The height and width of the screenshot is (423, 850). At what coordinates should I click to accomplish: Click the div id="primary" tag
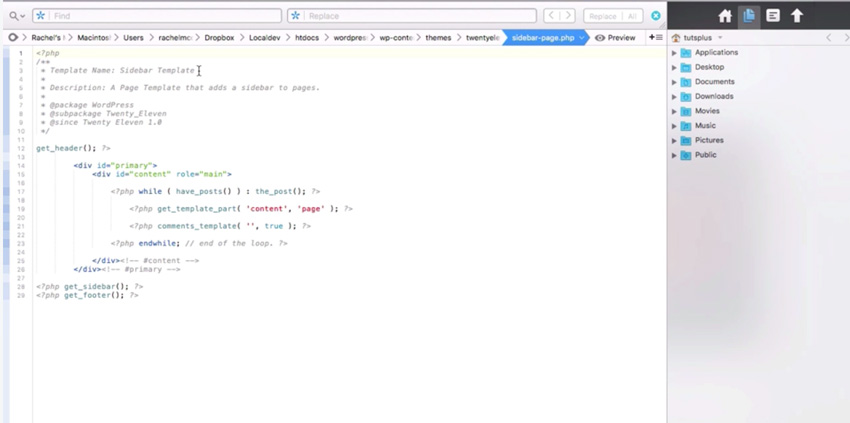(115, 165)
